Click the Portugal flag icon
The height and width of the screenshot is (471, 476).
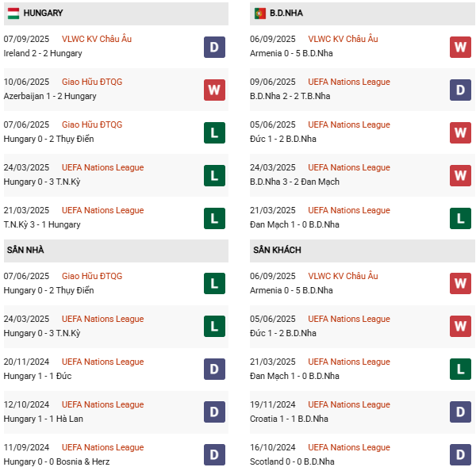click(260, 13)
